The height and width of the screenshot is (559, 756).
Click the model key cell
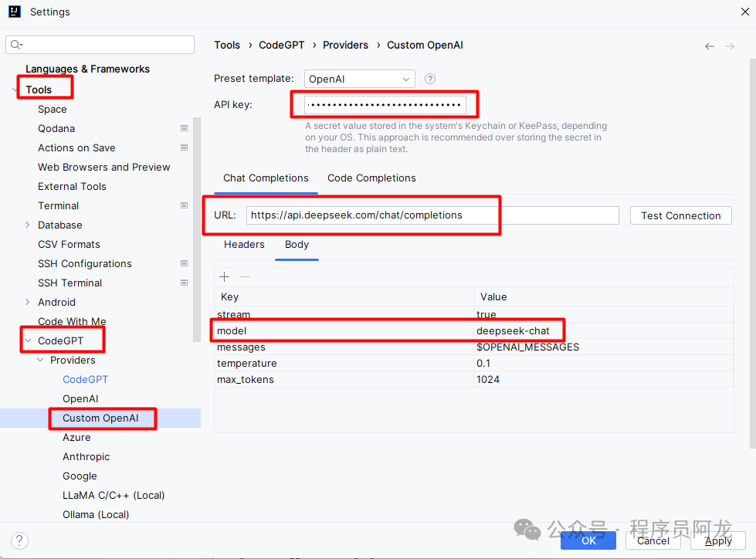click(x=344, y=330)
